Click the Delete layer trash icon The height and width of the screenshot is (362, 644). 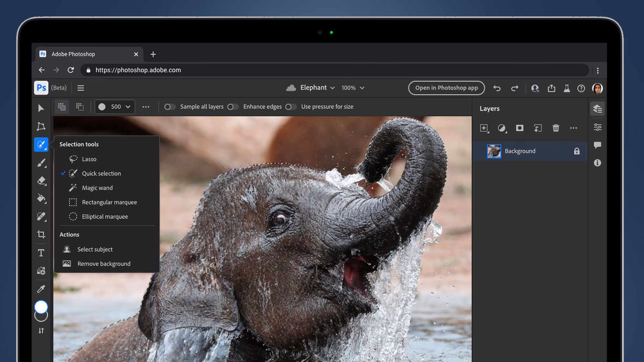[x=555, y=128]
